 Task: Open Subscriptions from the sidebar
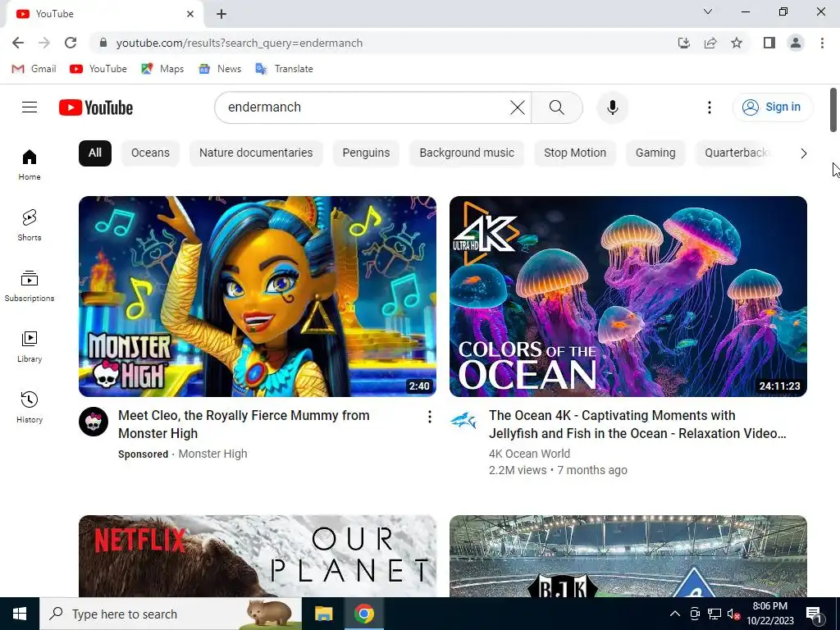tap(30, 286)
